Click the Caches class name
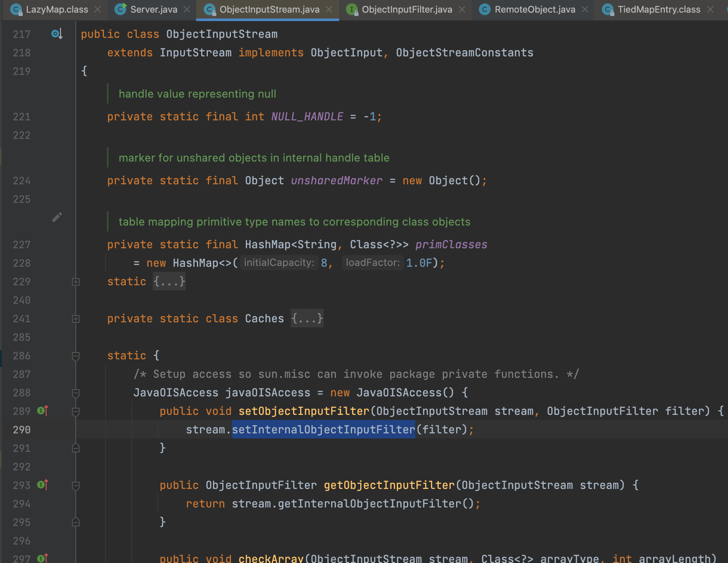Screen dimensions: 728x563 [264, 318]
